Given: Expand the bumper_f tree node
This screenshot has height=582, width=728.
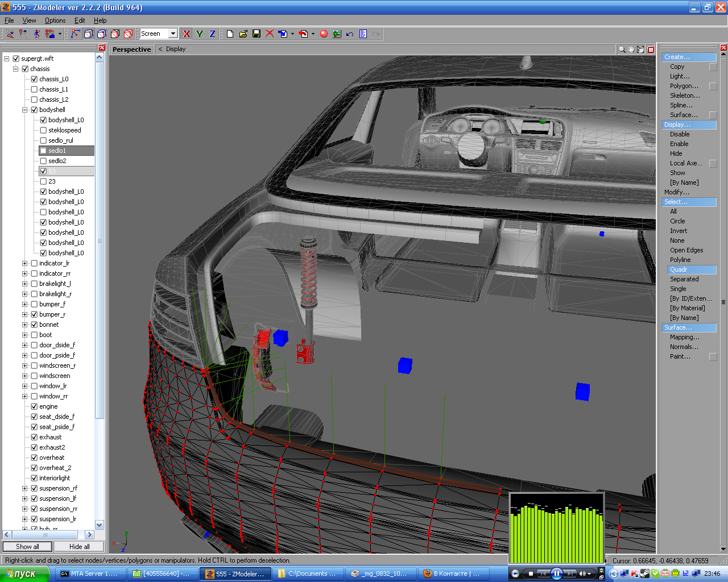Looking at the screenshot, I should [25, 304].
